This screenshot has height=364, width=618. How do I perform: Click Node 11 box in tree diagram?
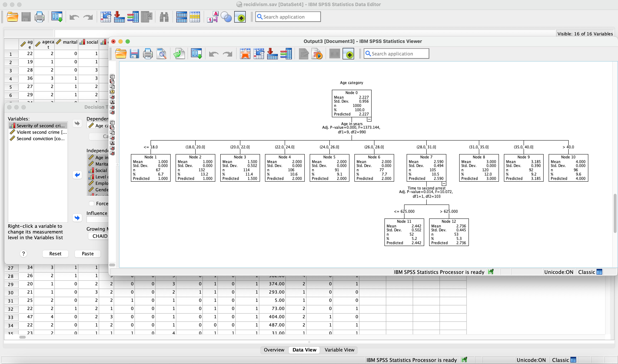(404, 232)
